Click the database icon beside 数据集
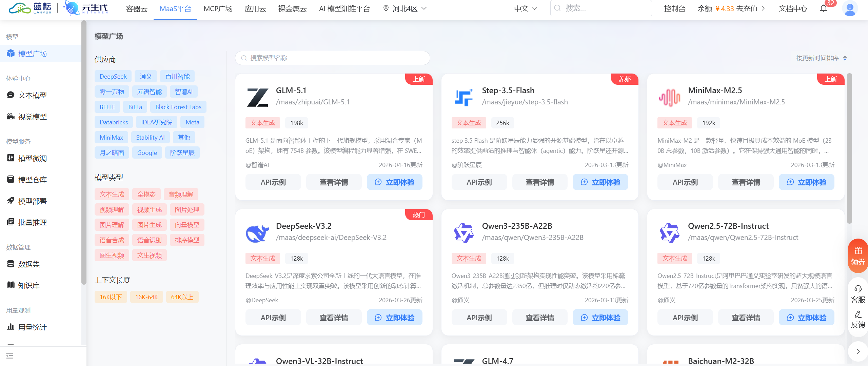The image size is (868, 366). click(x=11, y=264)
